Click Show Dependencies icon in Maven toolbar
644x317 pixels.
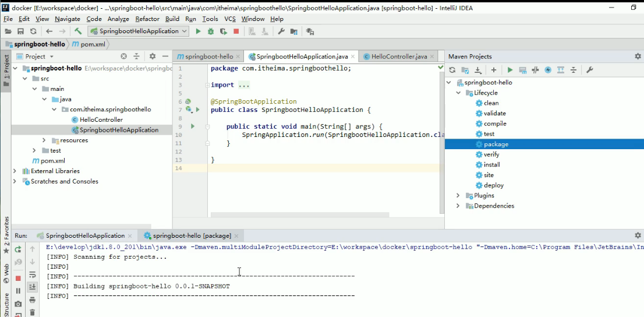[x=561, y=70]
